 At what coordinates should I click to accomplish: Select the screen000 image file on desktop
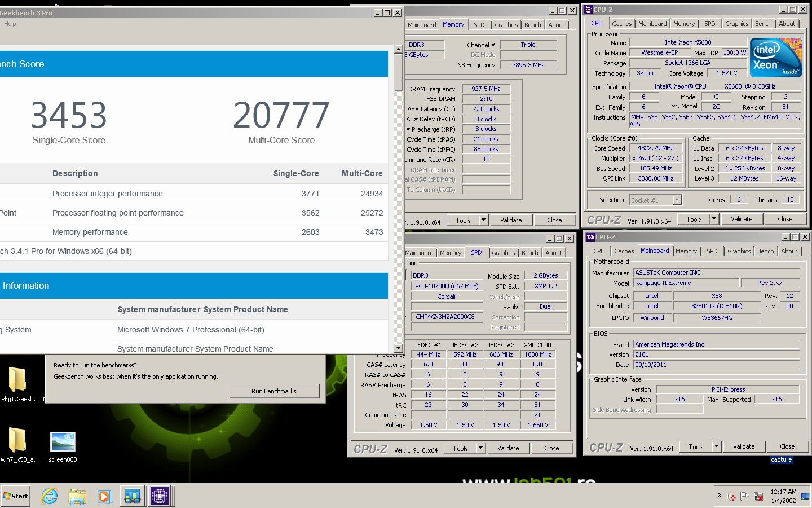pos(63,447)
